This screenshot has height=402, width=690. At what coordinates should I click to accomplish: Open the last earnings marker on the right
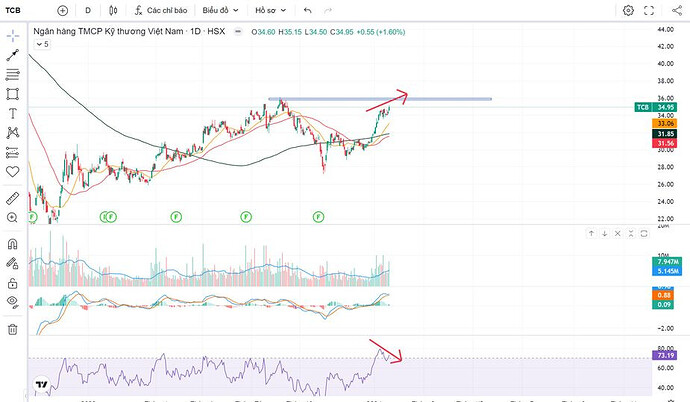[x=319, y=217]
